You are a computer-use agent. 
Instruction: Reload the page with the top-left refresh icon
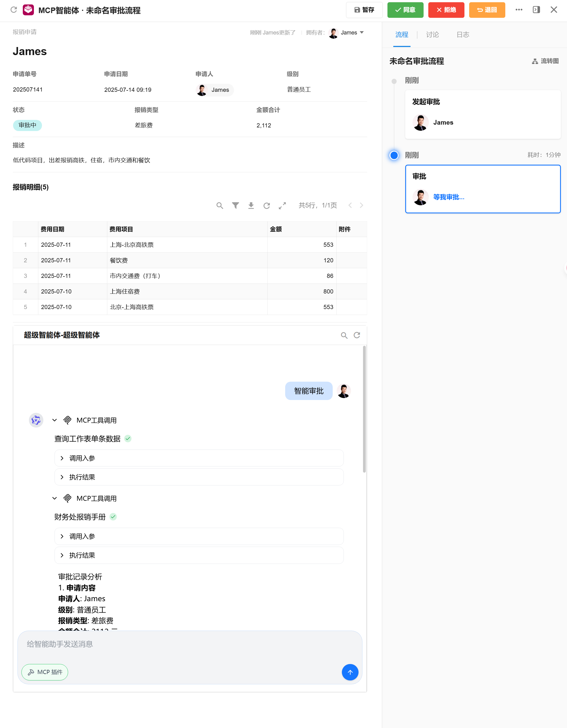click(x=14, y=10)
